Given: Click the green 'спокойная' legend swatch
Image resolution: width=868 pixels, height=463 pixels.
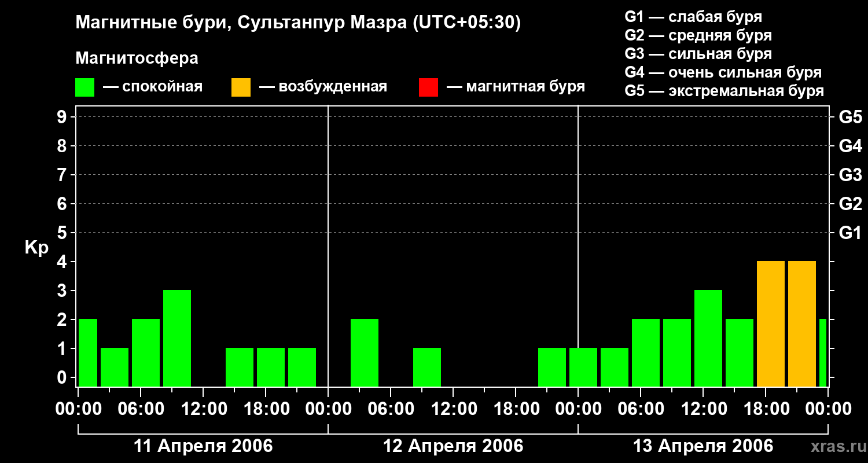Looking at the screenshot, I should point(84,87).
